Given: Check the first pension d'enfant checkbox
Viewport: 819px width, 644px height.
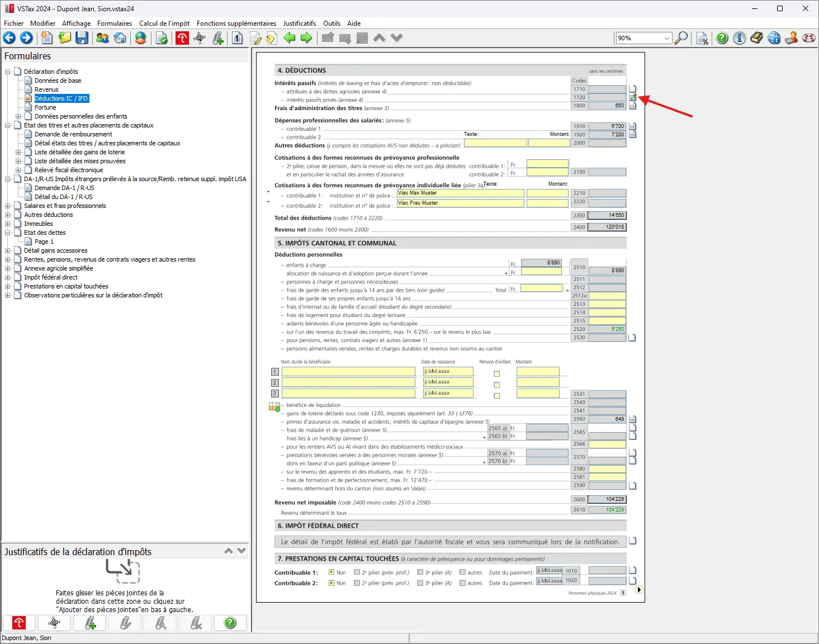Looking at the screenshot, I should 496,374.
